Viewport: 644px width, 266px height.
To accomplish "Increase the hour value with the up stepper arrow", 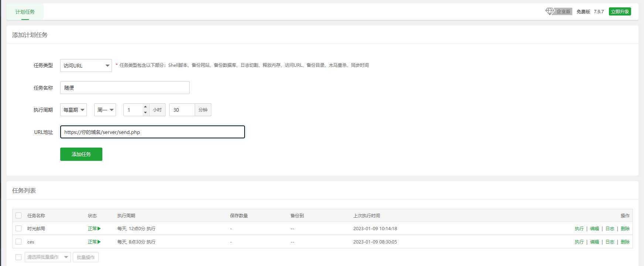I will (146, 107).
